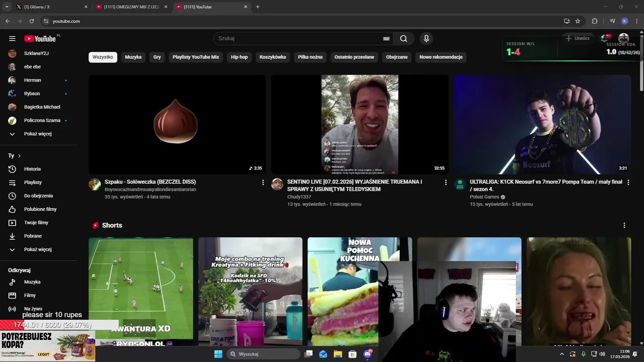This screenshot has height=362, width=644.
Task: Select the Muzyka filter chip
Action: 133,57
